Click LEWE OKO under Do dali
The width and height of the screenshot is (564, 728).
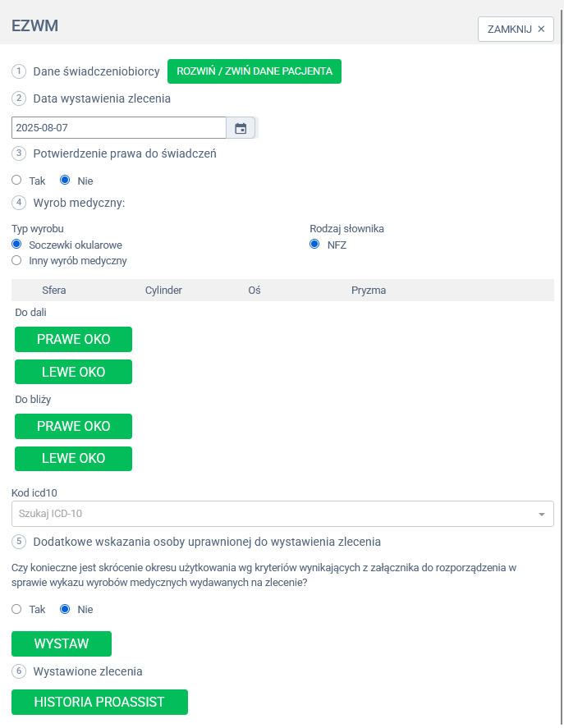[73, 372]
